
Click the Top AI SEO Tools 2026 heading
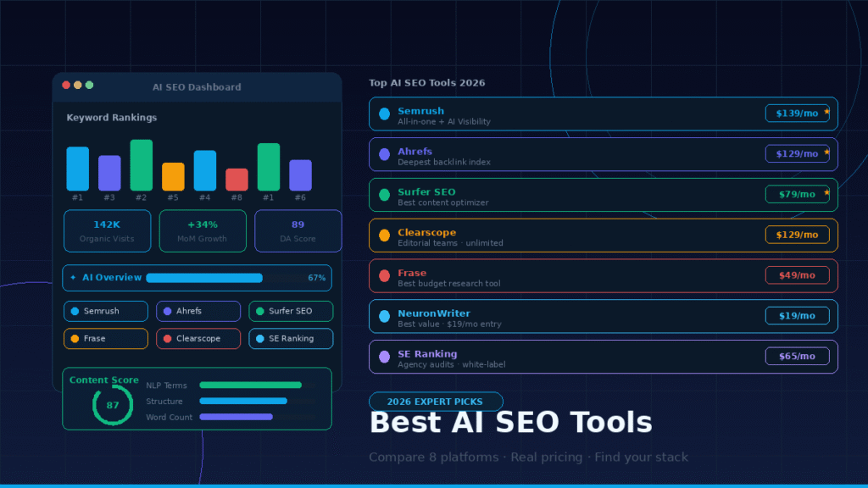pyautogui.click(x=427, y=83)
